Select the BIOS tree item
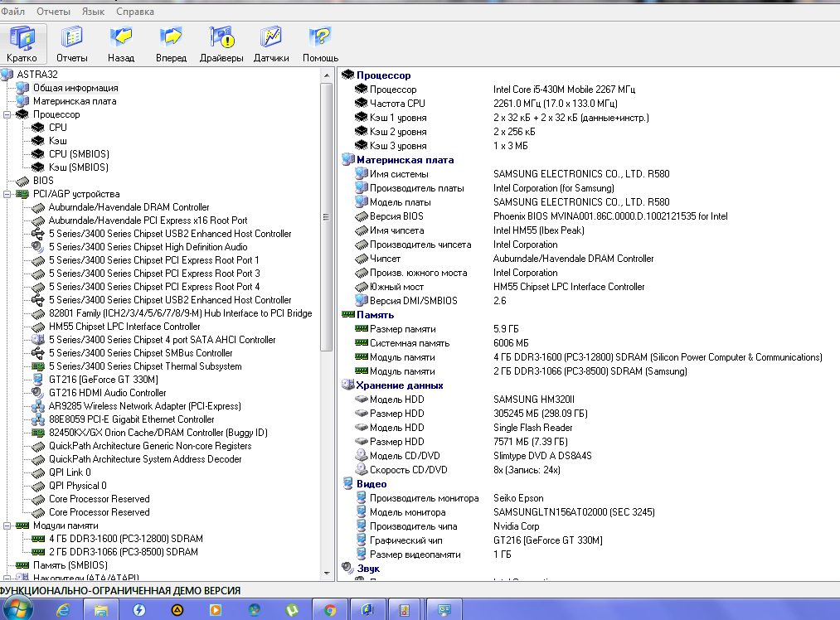This screenshot has height=620, width=840. click(x=43, y=181)
